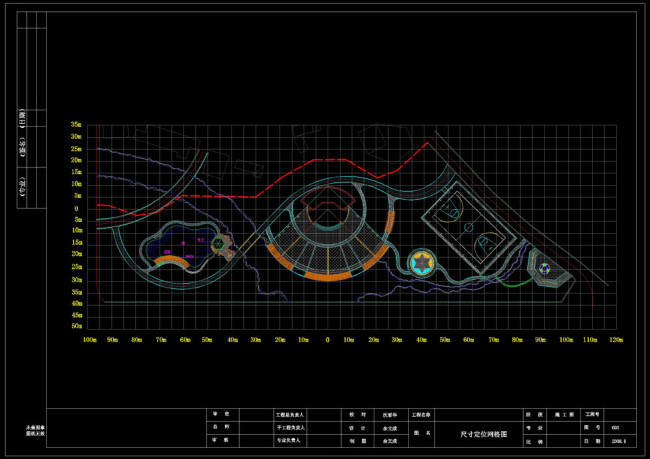This screenshot has height=459, width=650.
Task: Click the 比例 label in title block
Action: (x=535, y=442)
